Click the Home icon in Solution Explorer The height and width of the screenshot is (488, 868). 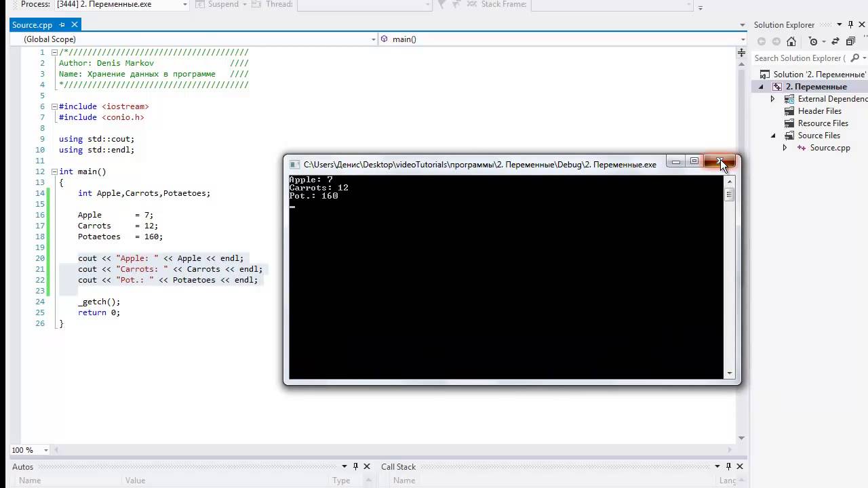[x=791, y=41]
